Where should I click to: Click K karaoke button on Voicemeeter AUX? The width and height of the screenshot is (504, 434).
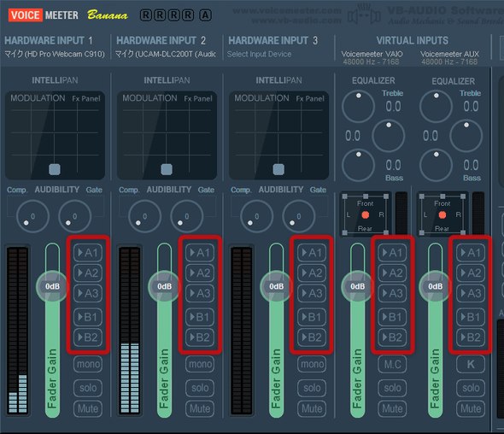[x=471, y=364]
